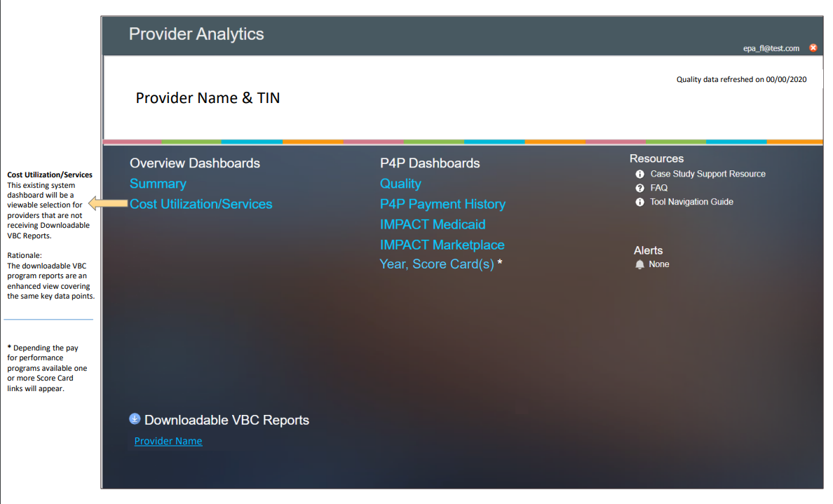
Task: Click the Quality data refreshed date text
Action: [741, 79]
